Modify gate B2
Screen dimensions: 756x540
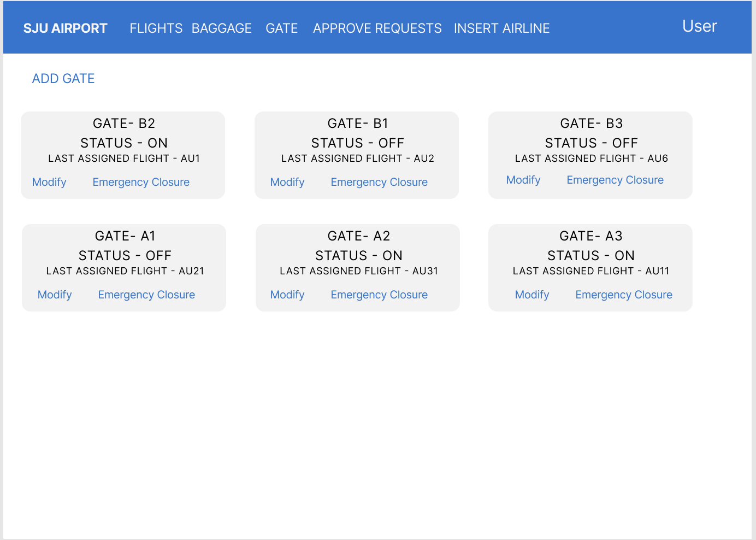tap(49, 182)
